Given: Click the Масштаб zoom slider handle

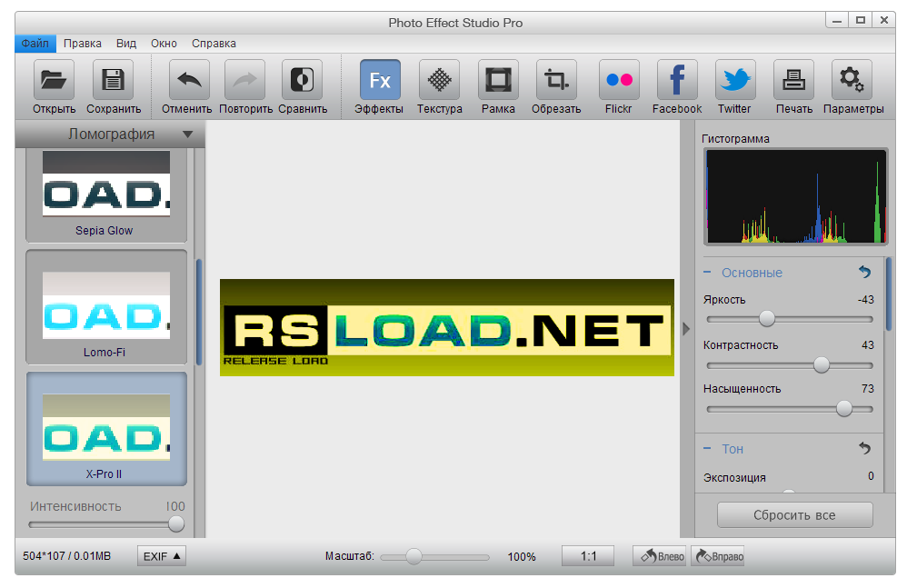Looking at the screenshot, I should [x=414, y=557].
